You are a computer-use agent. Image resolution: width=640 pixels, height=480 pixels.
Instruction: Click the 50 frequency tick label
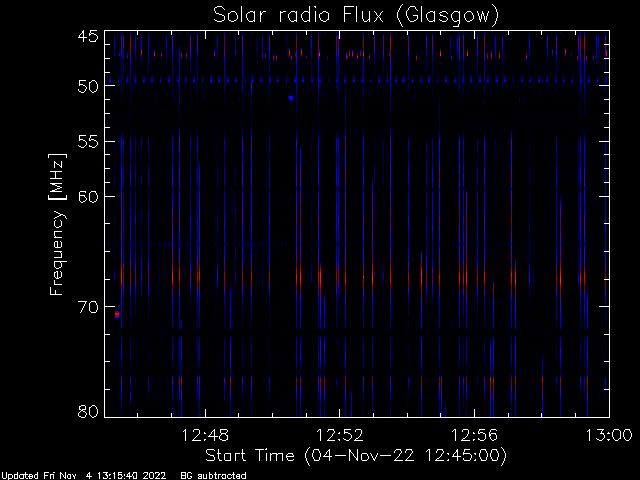tap(88, 87)
